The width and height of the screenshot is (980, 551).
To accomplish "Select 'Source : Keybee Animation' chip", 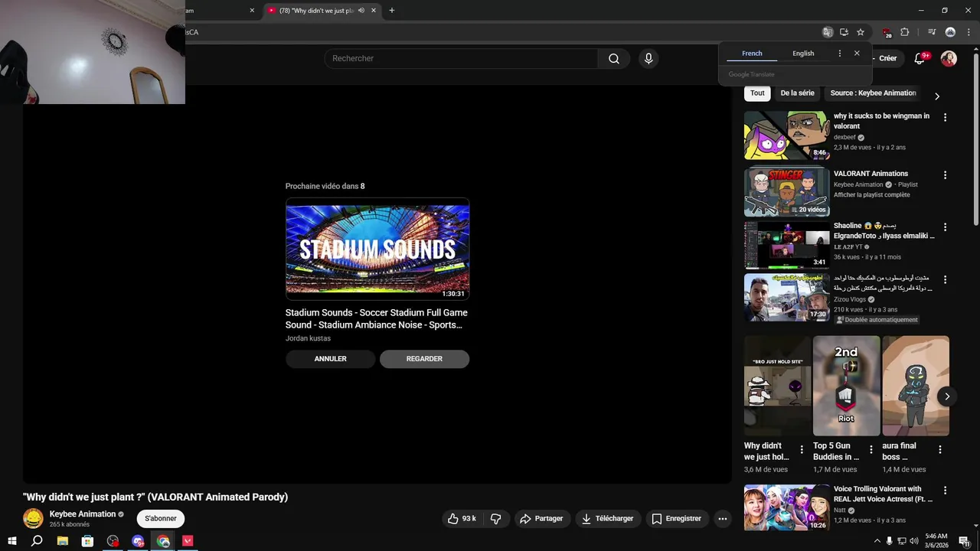I will click(x=873, y=93).
